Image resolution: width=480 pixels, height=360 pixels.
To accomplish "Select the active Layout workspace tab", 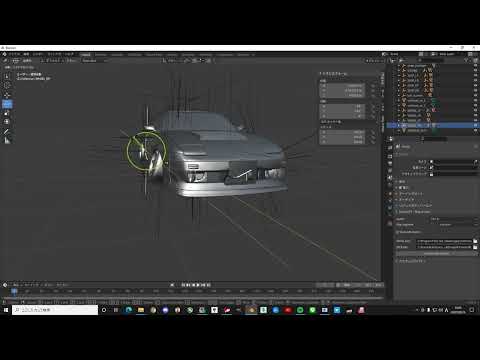I will (x=85, y=54).
